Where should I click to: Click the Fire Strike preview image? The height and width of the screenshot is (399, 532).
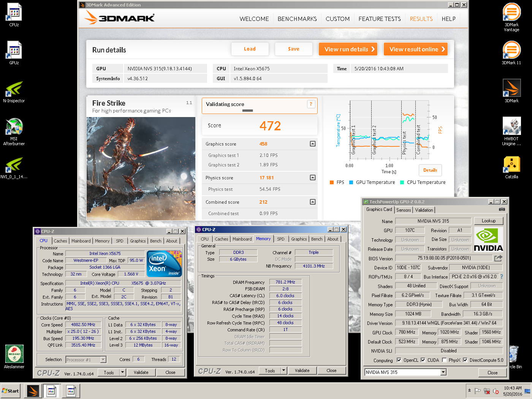coord(141,168)
